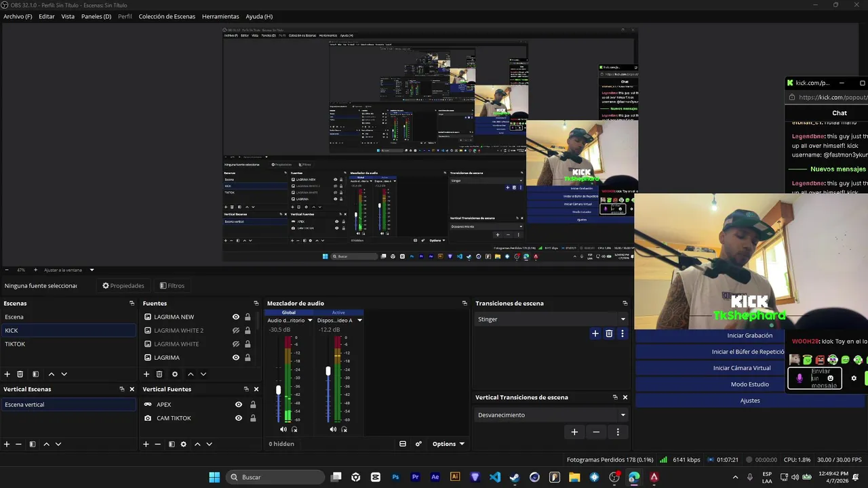Open advanced audio properties gears icon
This screenshot has height=488, width=868.
[x=418, y=444]
